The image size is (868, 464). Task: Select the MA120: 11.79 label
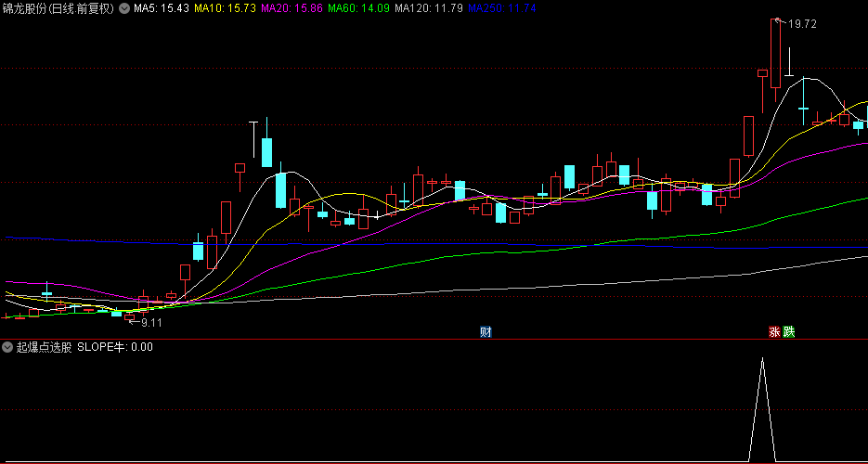coord(429,9)
